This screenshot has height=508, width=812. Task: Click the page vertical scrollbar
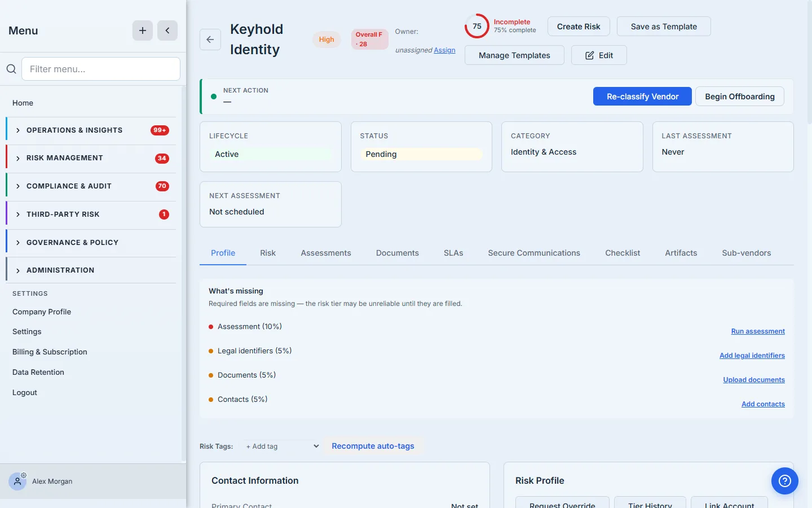coord(810,62)
